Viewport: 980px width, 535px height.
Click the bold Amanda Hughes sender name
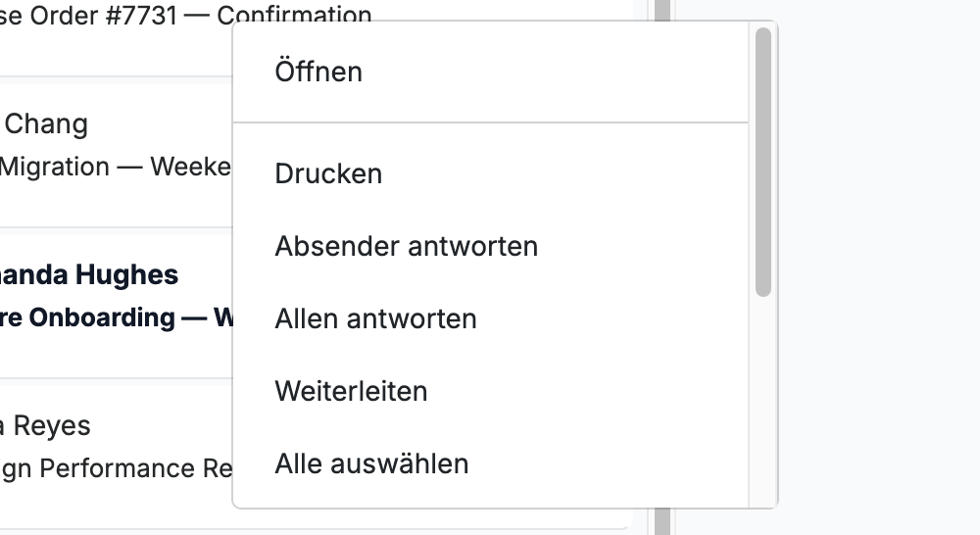89,275
